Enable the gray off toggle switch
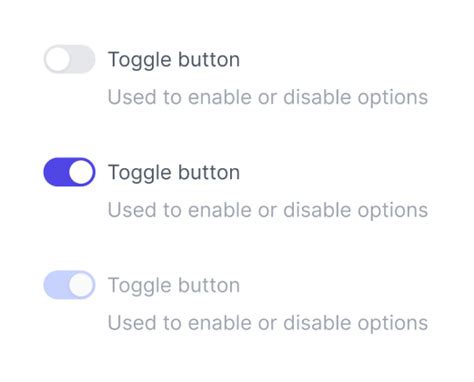The width and height of the screenshot is (474, 382). (69, 59)
